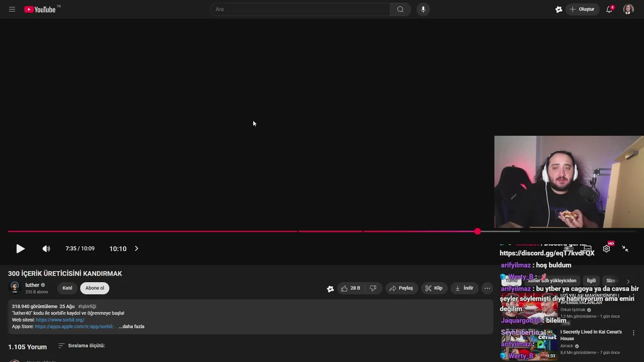The height and width of the screenshot is (362, 644).
Task: Share via the Paylaş button
Action: [401, 288]
